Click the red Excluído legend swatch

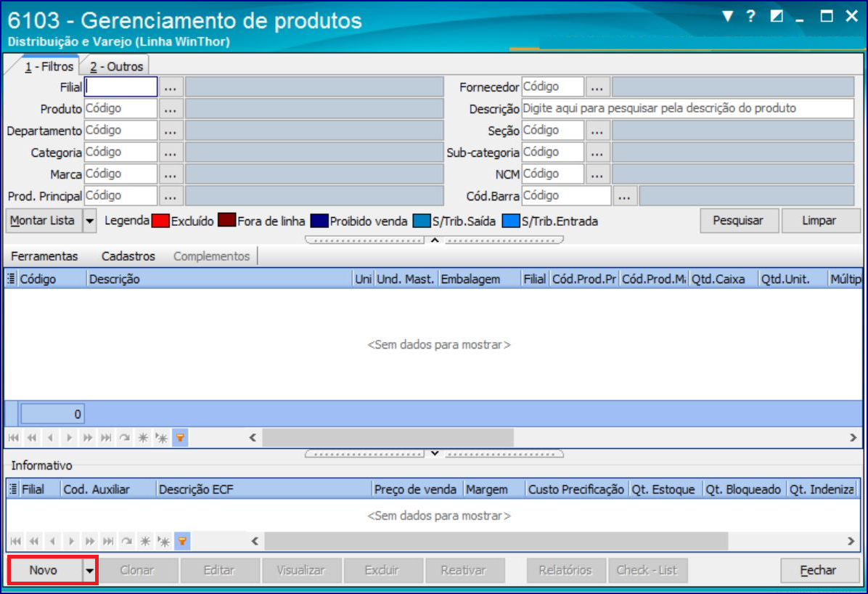(160, 221)
